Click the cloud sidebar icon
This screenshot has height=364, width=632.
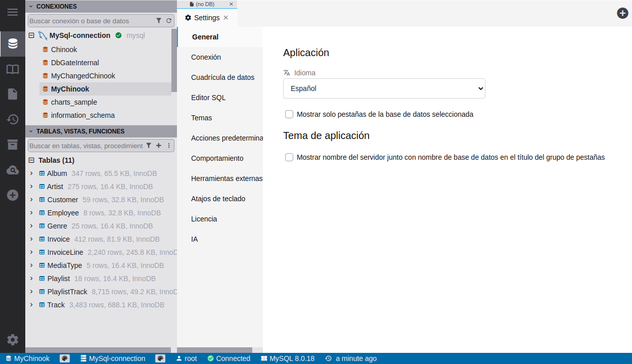coord(13,170)
